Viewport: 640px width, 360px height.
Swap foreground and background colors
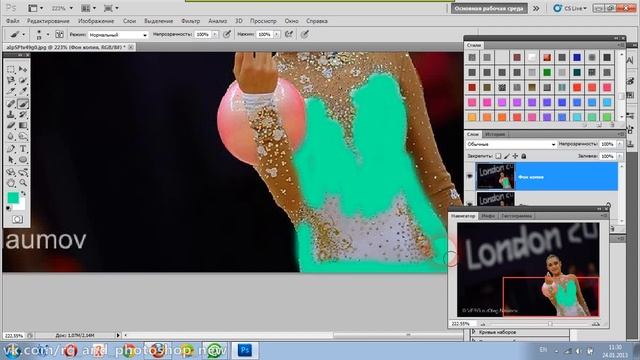23,193
